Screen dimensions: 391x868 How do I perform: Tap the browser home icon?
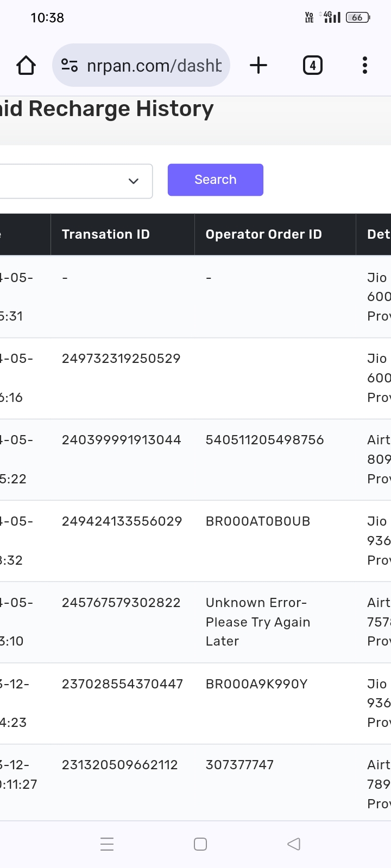click(x=26, y=66)
